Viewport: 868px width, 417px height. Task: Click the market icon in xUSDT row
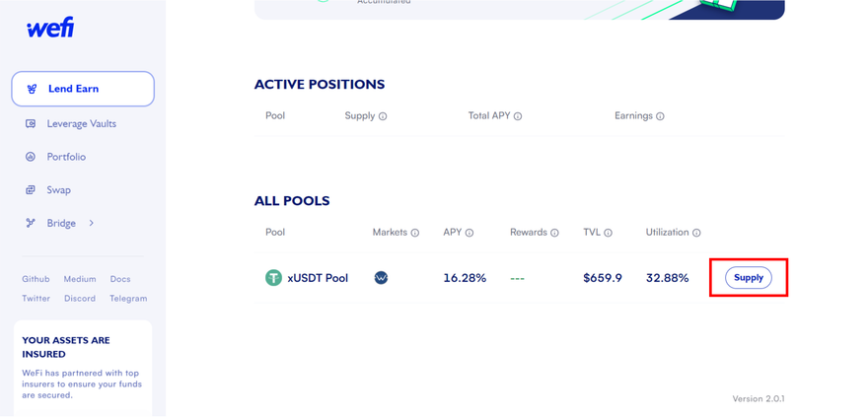pos(381,278)
